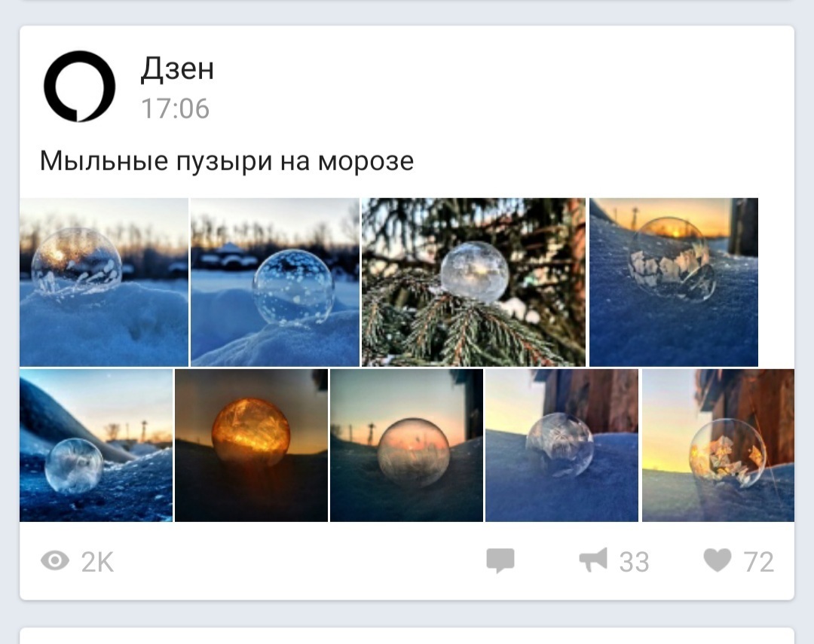This screenshot has height=644, width=814.
Task: Like the post with heart icon
Action: [718, 560]
